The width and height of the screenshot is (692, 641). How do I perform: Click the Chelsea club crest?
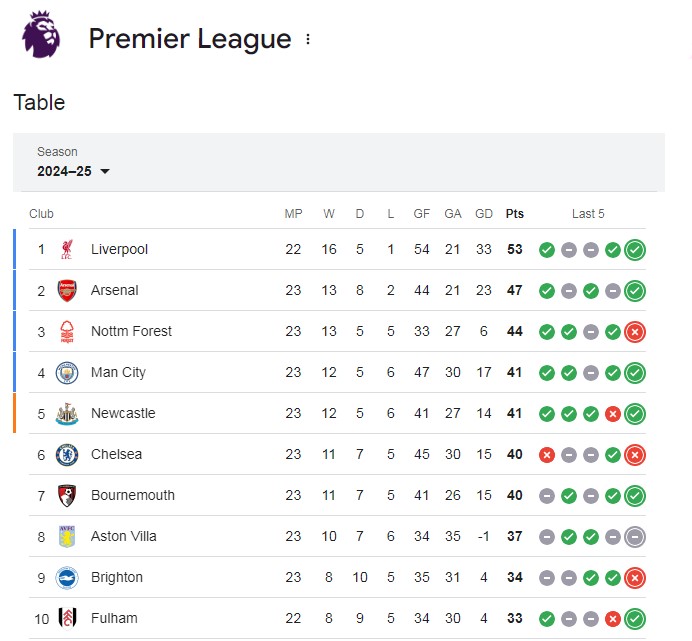[x=67, y=455]
